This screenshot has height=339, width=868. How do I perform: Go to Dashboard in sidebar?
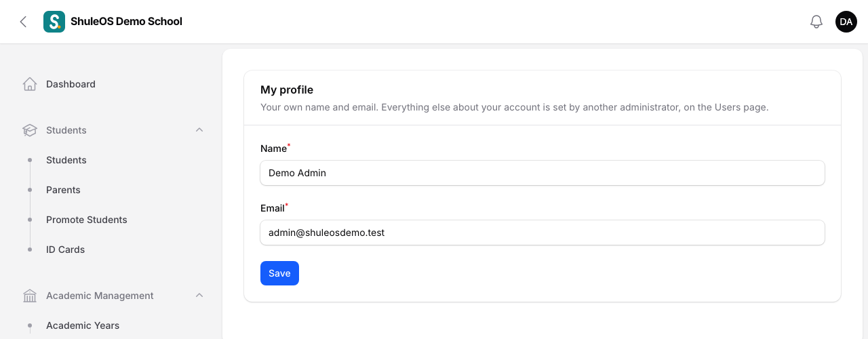[71, 84]
